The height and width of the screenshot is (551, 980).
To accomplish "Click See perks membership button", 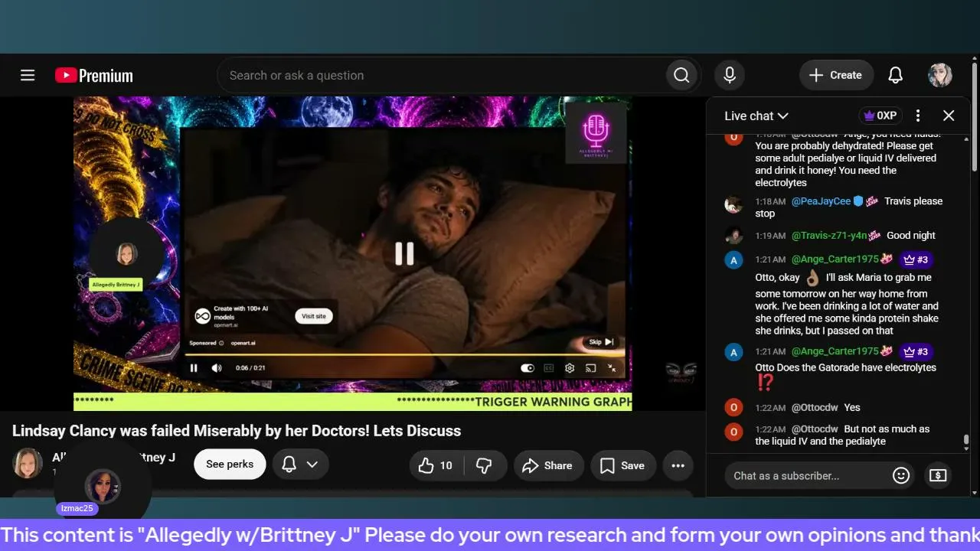I will 230,465.
